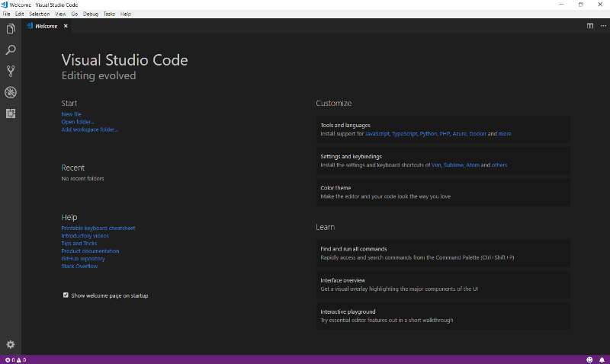Click the VS Code logo in title bar

click(x=5, y=5)
